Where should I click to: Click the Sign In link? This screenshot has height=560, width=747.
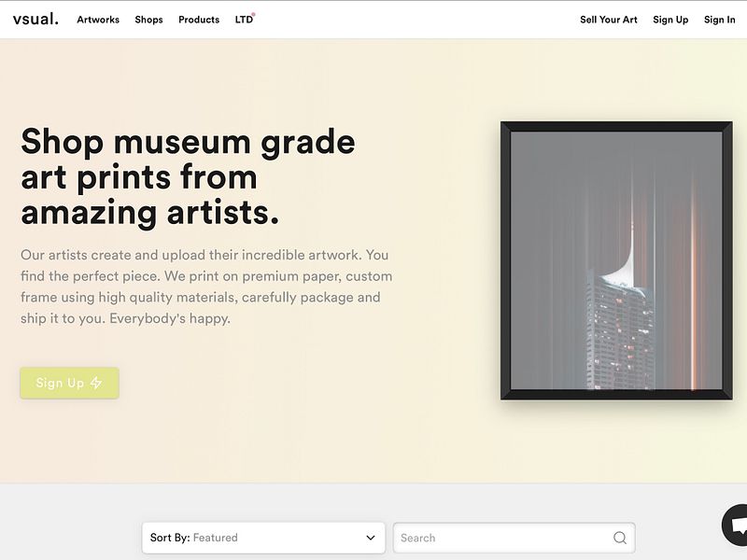click(x=719, y=20)
